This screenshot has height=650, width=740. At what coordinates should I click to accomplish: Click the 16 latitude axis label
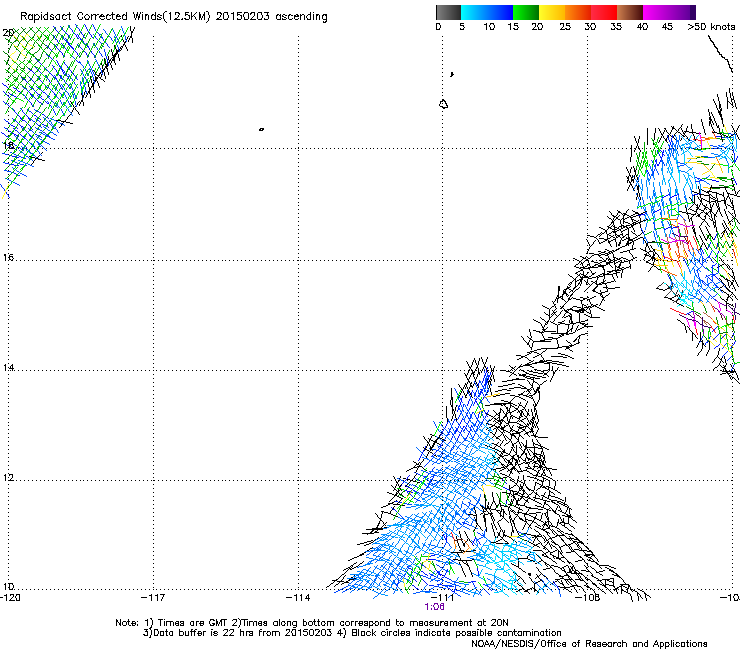[x=8, y=257]
